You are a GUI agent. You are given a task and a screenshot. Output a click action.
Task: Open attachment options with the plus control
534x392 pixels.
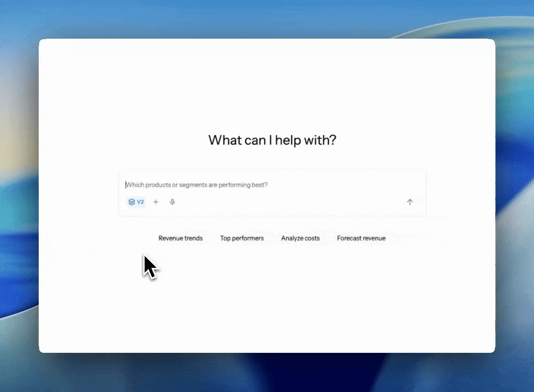(x=156, y=201)
